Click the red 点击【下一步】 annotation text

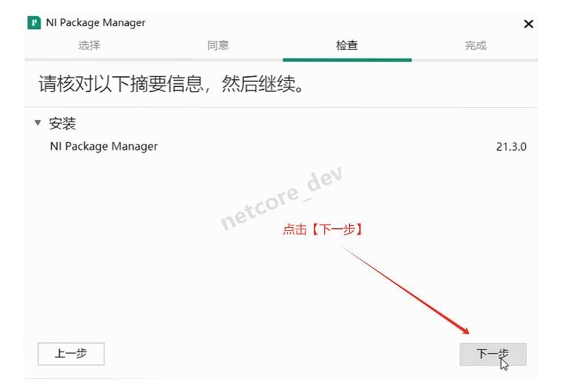tap(322, 229)
